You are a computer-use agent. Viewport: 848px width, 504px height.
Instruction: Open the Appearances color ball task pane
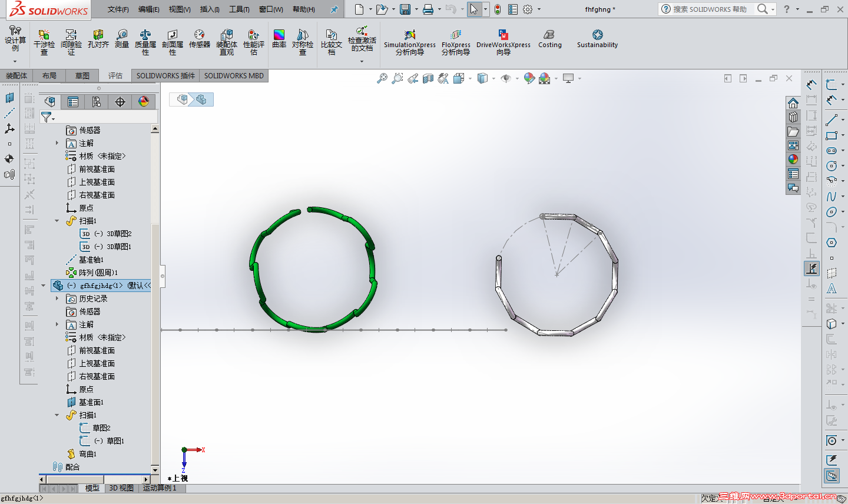tap(793, 159)
